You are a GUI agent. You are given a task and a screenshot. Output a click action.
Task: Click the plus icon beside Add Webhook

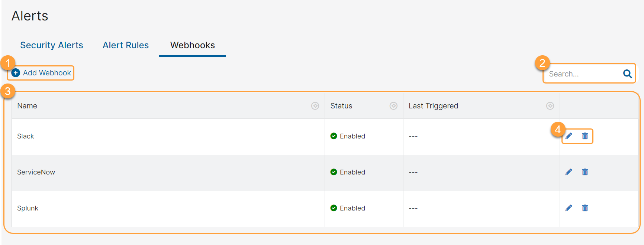[16, 73]
